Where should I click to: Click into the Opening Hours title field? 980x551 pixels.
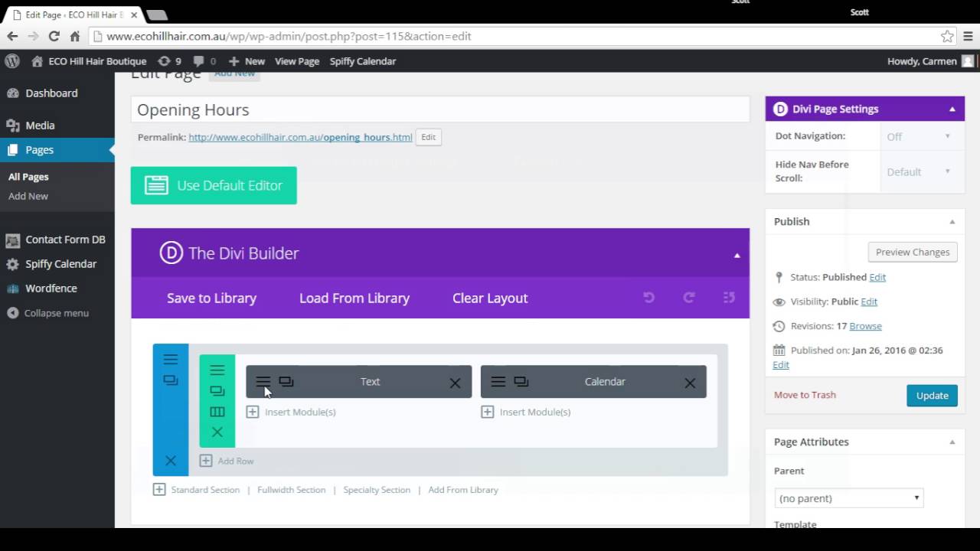coord(440,109)
